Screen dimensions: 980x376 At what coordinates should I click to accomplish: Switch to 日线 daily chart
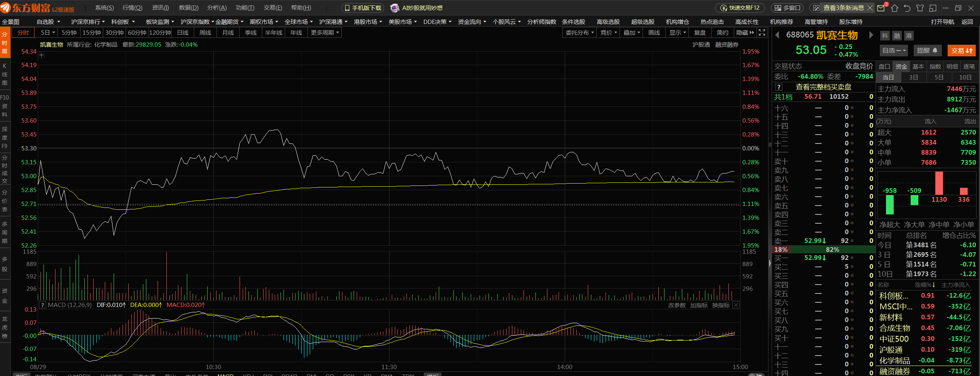183,33
